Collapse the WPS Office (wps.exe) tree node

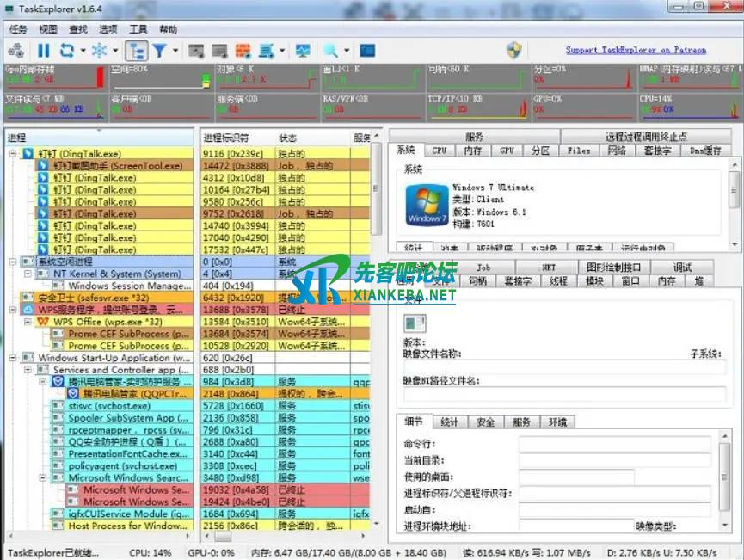(x=41, y=322)
